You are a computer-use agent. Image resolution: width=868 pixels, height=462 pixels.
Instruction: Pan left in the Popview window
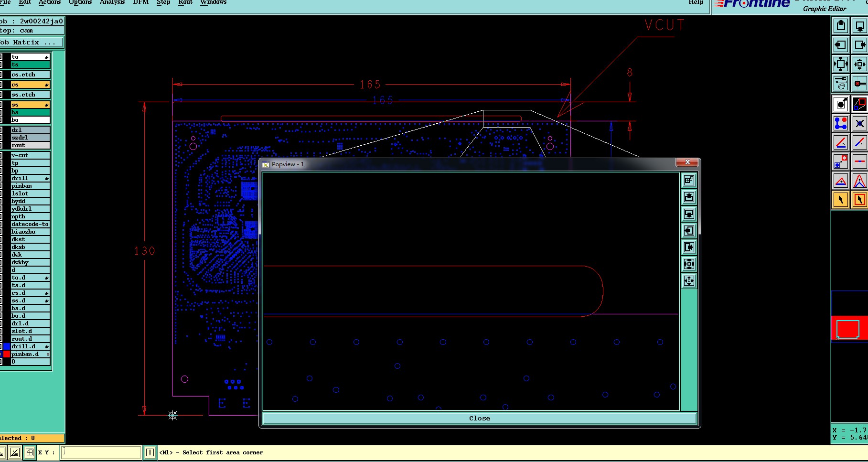click(689, 230)
